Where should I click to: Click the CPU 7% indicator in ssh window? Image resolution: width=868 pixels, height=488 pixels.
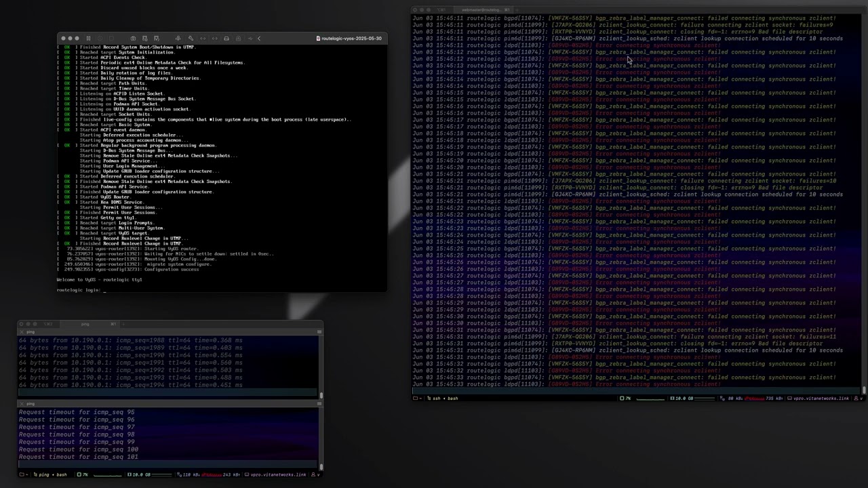625,398
